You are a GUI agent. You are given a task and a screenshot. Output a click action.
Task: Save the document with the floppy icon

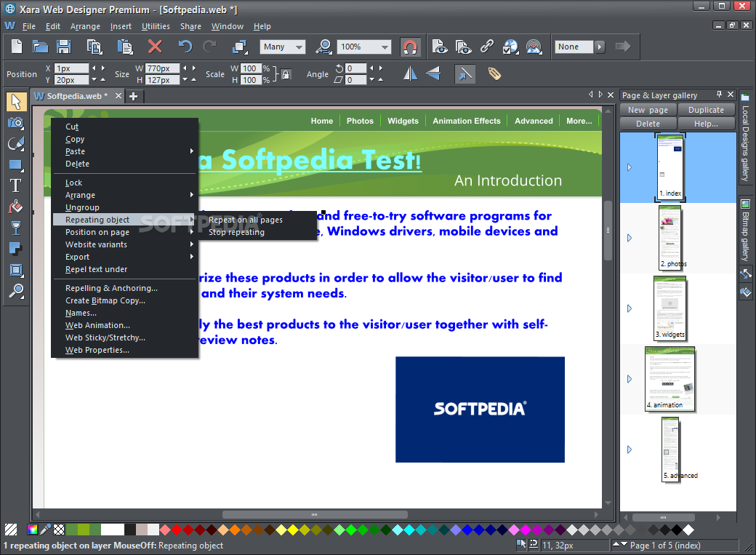(x=64, y=47)
